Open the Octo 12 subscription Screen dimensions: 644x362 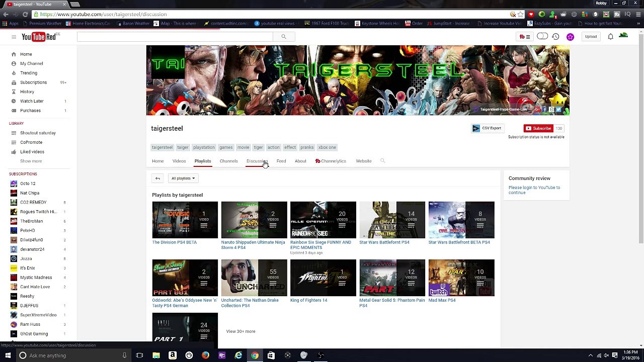pos(28,184)
